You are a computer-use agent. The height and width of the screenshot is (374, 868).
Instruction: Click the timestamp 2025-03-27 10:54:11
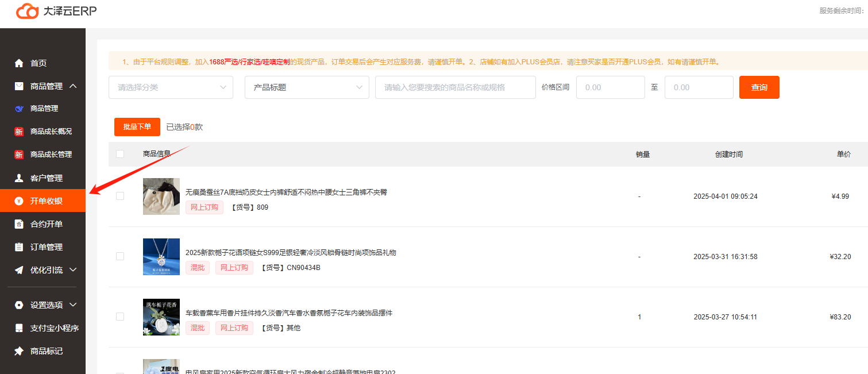(x=726, y=317)
